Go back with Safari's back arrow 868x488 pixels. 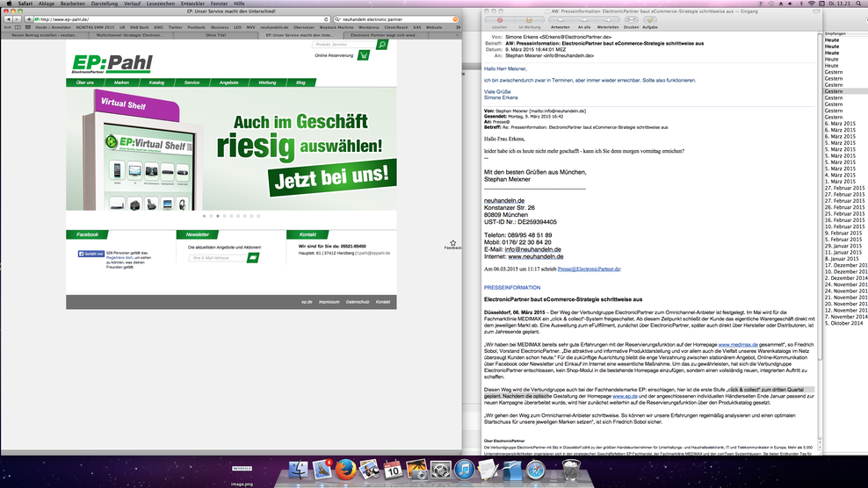[8, 19]
